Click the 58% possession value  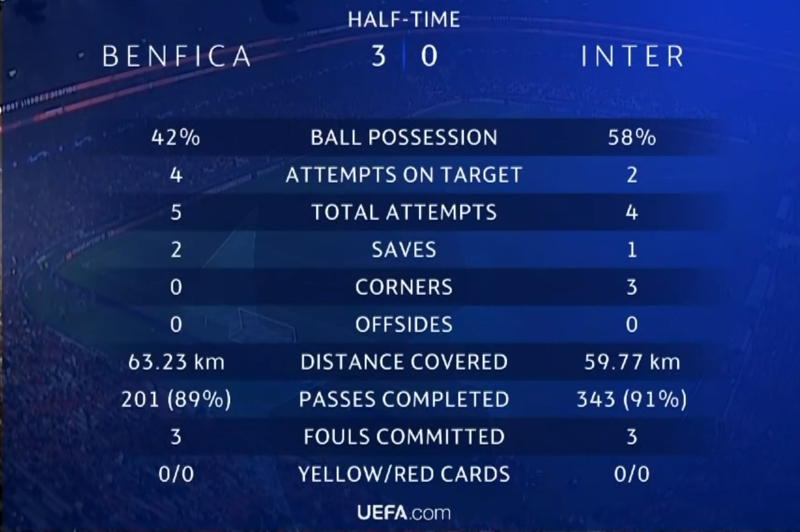pos(632,137)
